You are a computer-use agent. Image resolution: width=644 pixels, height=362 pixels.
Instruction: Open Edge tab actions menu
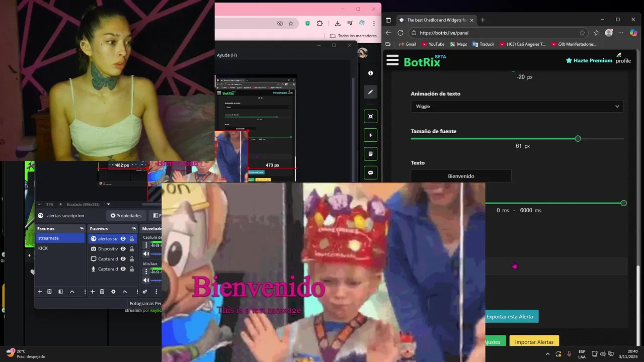[388, 20]
